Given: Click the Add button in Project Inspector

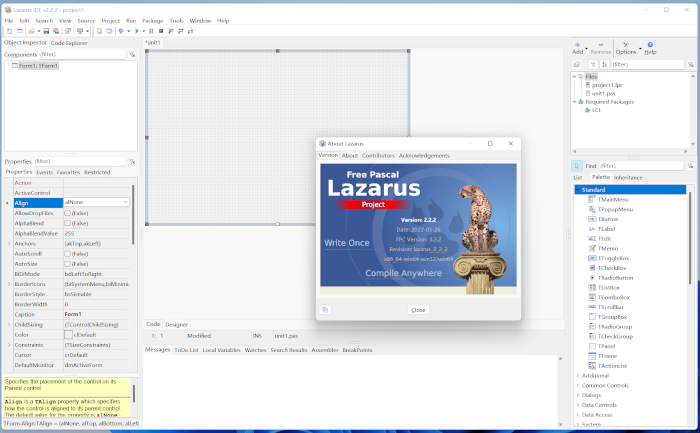Looking at the screenshot, I should (x=578, y=47).
